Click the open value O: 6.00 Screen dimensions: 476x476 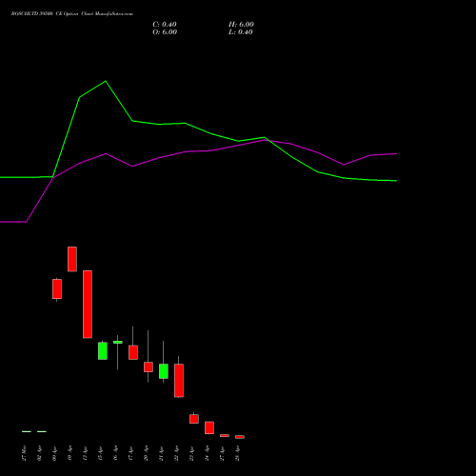coord(165,32)
